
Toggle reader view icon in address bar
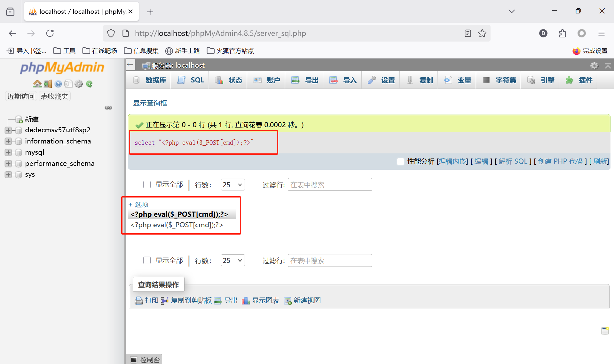[468, 33]
